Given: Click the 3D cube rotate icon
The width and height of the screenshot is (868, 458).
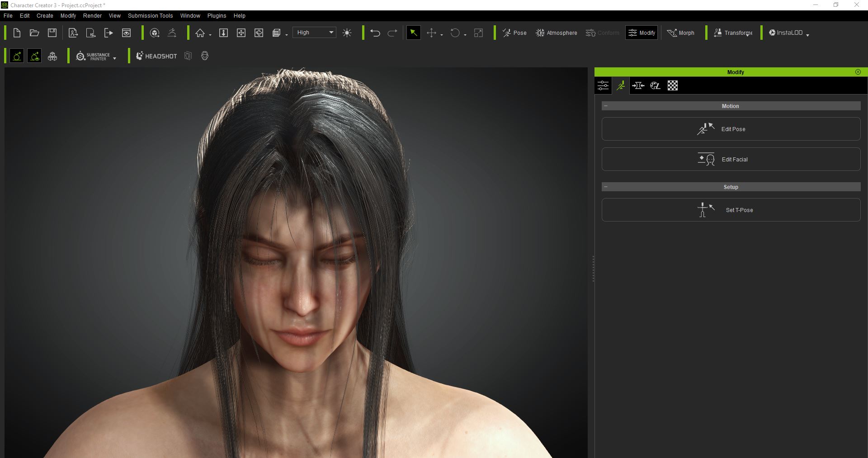Looking at the screenshot, I should coord(155,33).
